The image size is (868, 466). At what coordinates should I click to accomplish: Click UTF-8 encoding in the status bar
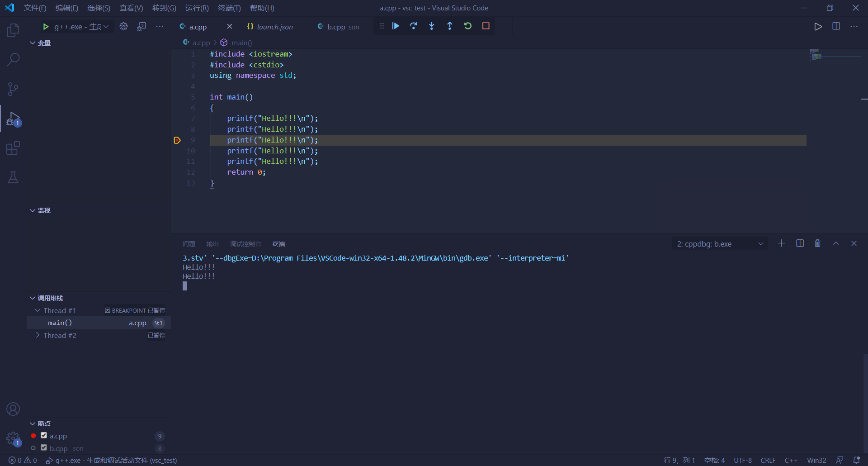pos(743,460)
